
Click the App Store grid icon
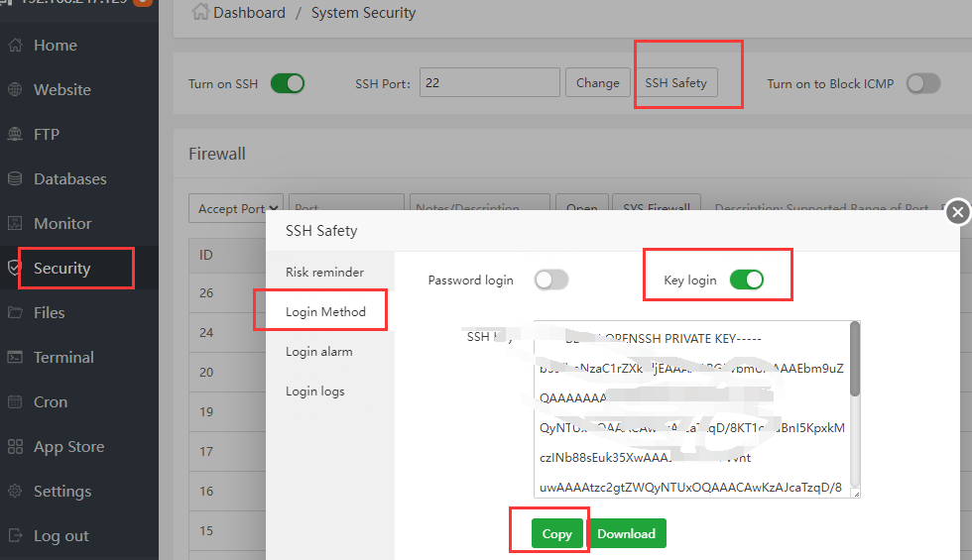(15, 447)
